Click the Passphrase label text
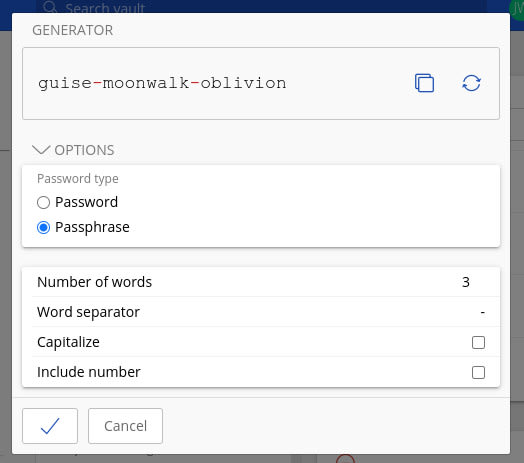Viewport: 524px width, 463px height. pyautogui.click(x=92, y=227)
